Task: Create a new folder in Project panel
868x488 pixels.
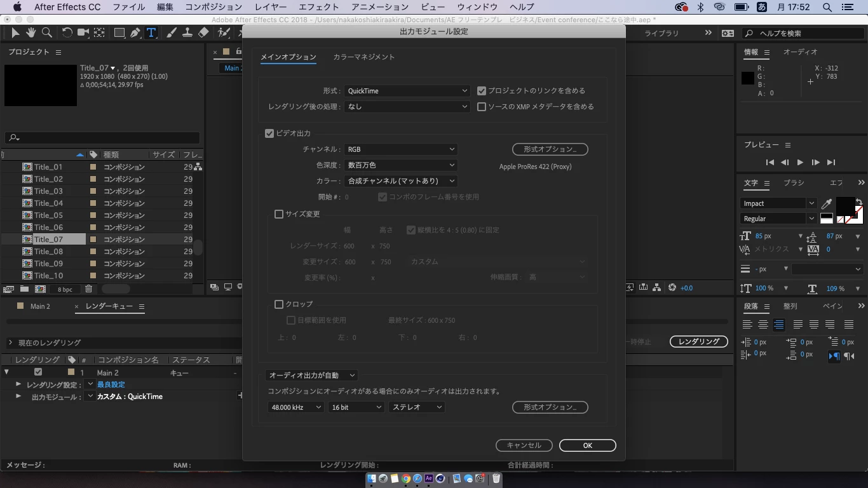Action: click(24, 289)
